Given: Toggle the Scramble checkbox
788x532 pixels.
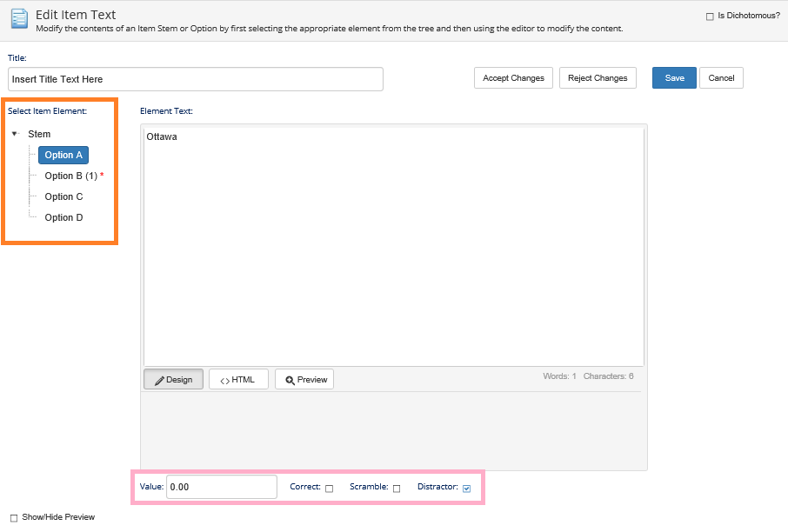Looking at the screenshot, I should coord(397,489).
